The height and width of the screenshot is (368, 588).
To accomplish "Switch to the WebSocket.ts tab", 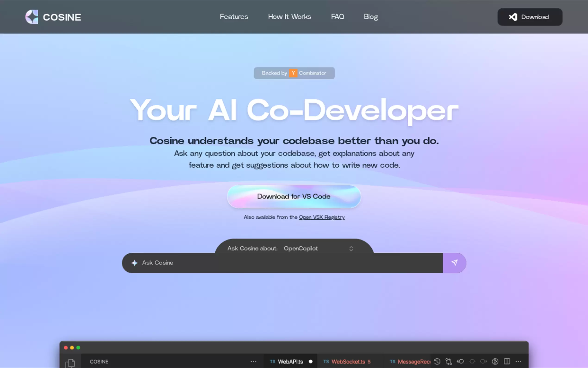I will pos(348,362).
